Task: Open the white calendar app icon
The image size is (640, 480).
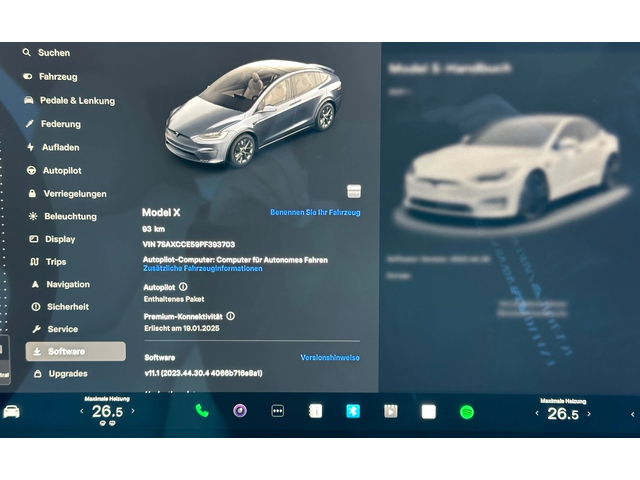Action: [x=429, y=412]
